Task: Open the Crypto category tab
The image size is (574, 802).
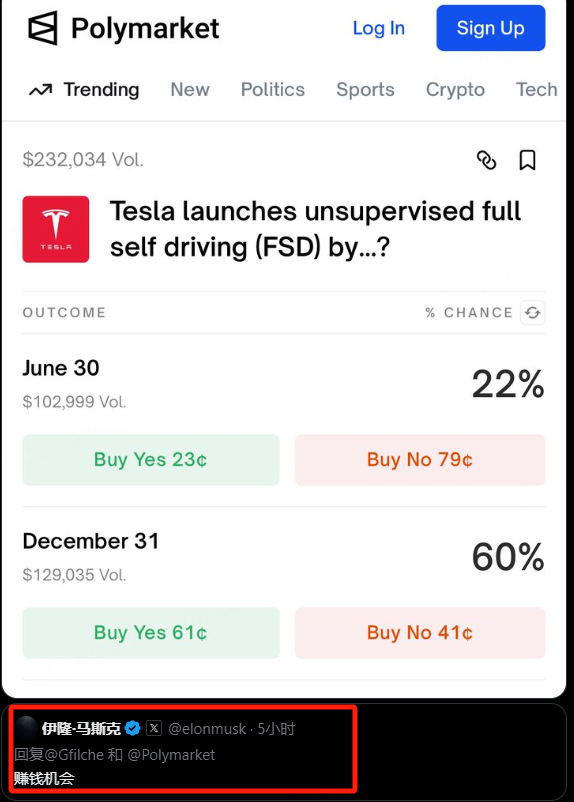Action: tap(455, 90)
